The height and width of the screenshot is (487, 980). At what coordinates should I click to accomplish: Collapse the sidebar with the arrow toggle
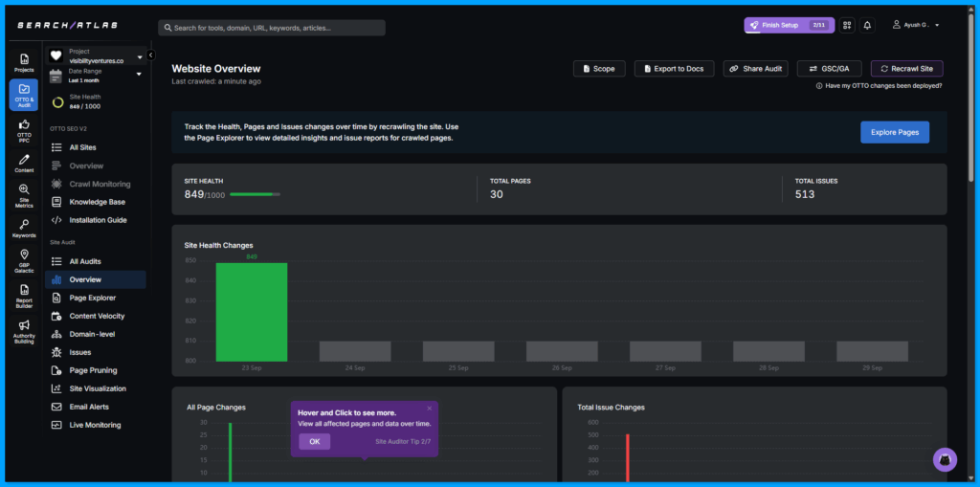coord(150,55)
